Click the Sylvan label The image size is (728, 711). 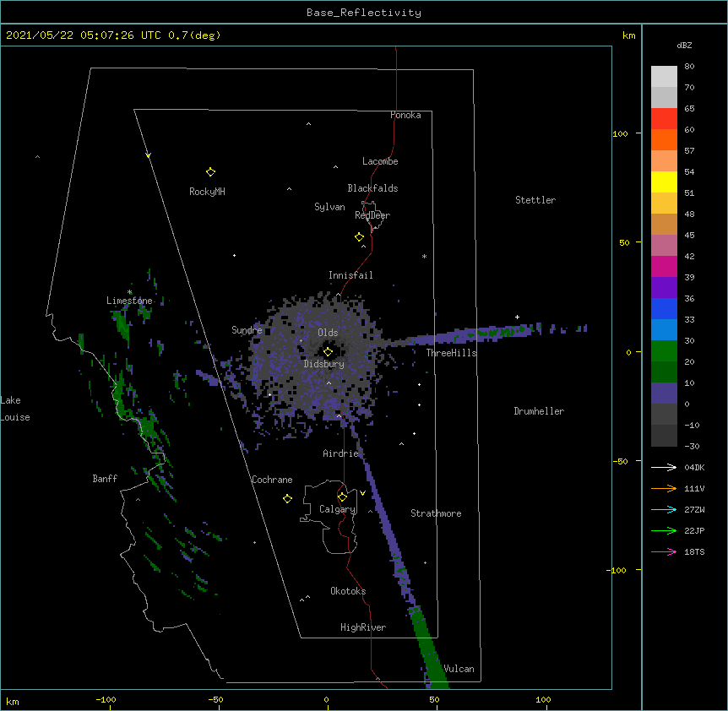329,207
